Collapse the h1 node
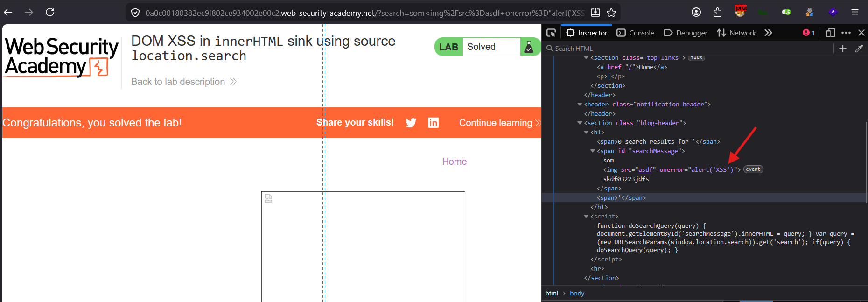Image resolution: width=868 pixels, height=302 pixels. click(586, 133)
